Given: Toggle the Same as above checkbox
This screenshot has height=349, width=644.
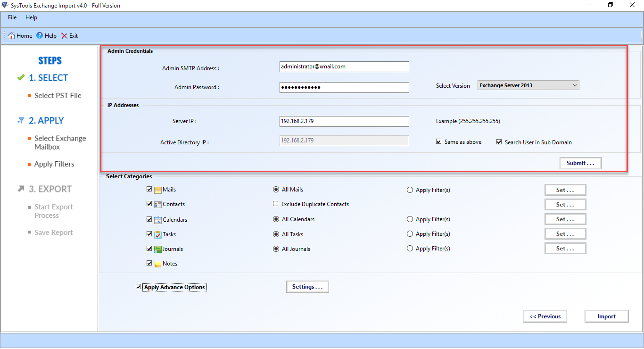Looking at the screenshot, I should pos(439,141).
